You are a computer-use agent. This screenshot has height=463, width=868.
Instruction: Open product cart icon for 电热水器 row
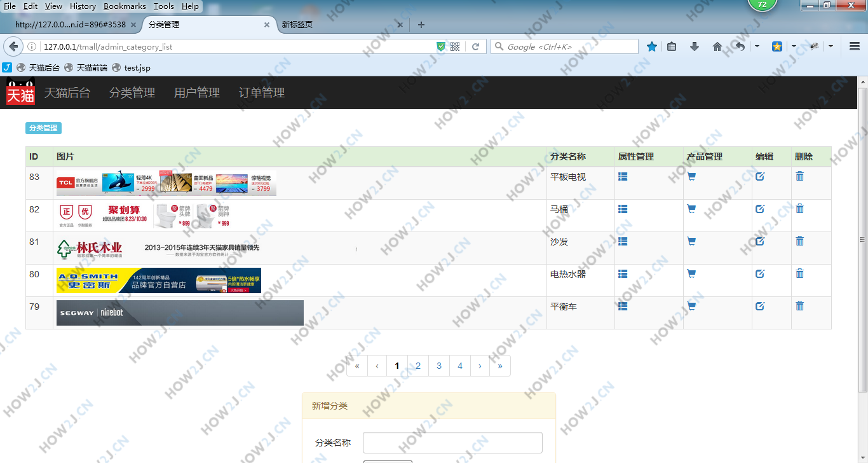point(691,273)
